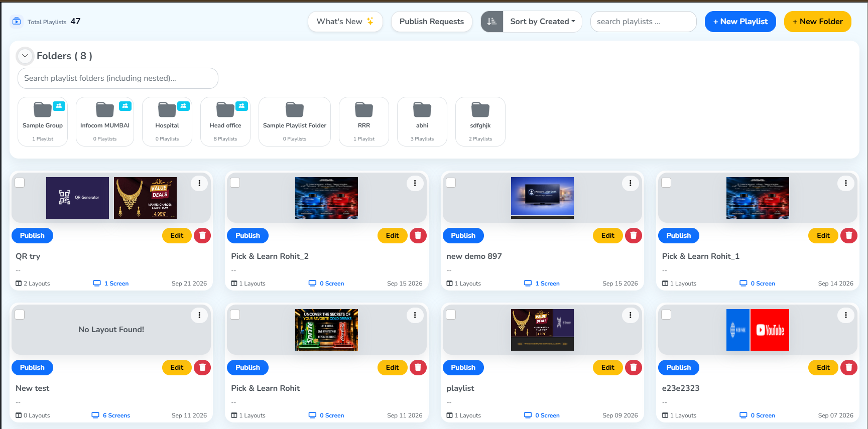Viewport: 868px width, 429px height.
Task: Open the Sort by Created dropdown
Action: coord(543,22)
